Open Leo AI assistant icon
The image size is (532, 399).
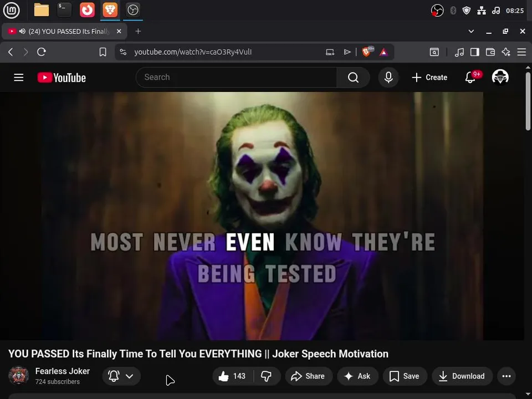pyautogui.click(x=506, y=52)
